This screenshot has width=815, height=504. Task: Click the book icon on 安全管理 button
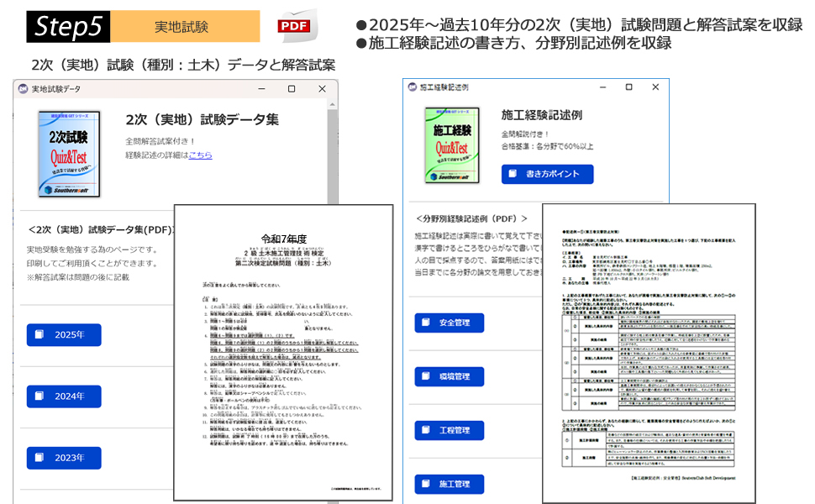(426, 323)
